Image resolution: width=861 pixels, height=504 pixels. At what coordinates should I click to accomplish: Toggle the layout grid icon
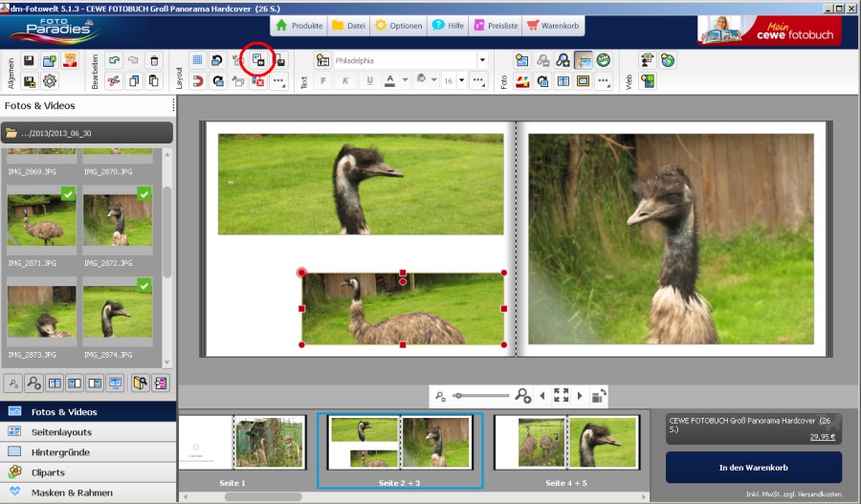(x=197, y=60)
